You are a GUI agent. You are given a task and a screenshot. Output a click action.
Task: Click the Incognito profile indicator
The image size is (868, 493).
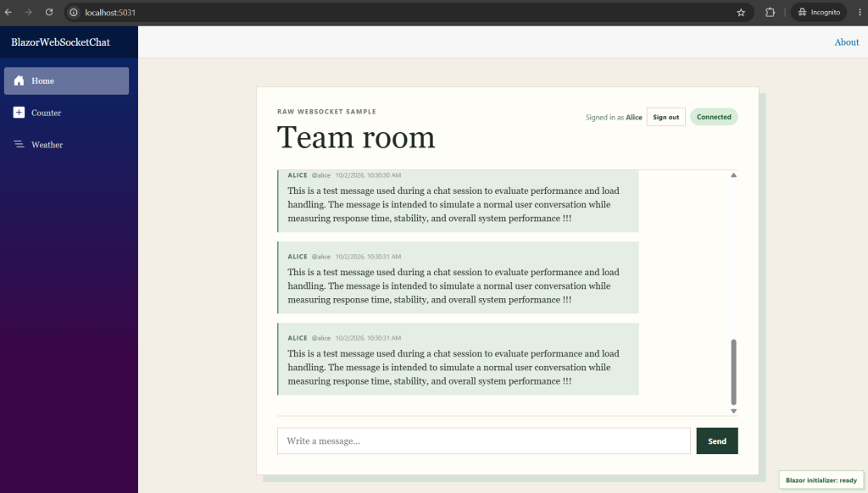pyautogui.click(x=819, y=12)
